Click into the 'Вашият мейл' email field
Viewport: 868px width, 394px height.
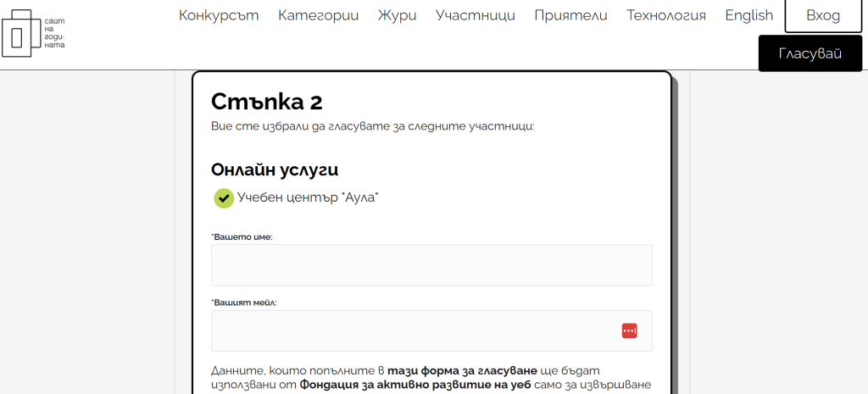coord(415,330)
